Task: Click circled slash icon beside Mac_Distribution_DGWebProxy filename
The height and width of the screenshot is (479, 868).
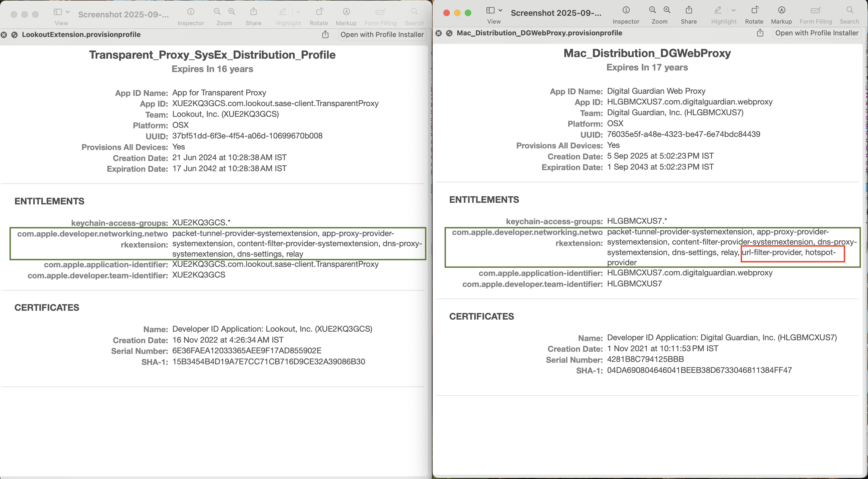Action: click(450, 33)
